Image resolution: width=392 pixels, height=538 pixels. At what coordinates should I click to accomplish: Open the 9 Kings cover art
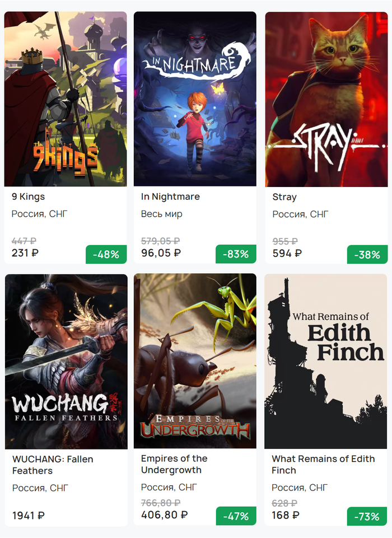(x=66, y=99)
